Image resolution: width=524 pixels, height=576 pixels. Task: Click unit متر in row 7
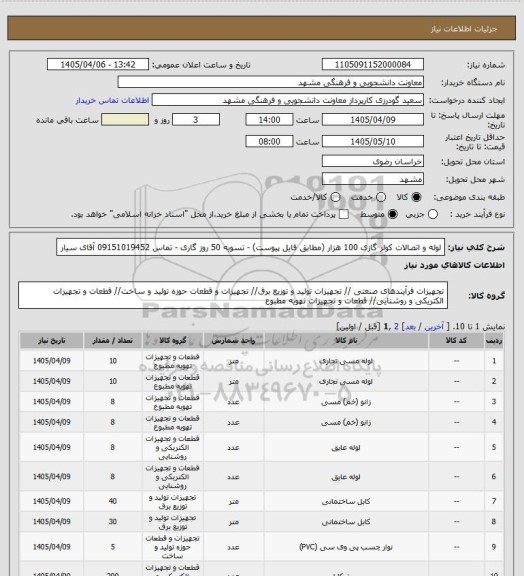pyautogui.click(x=234, y=501)
